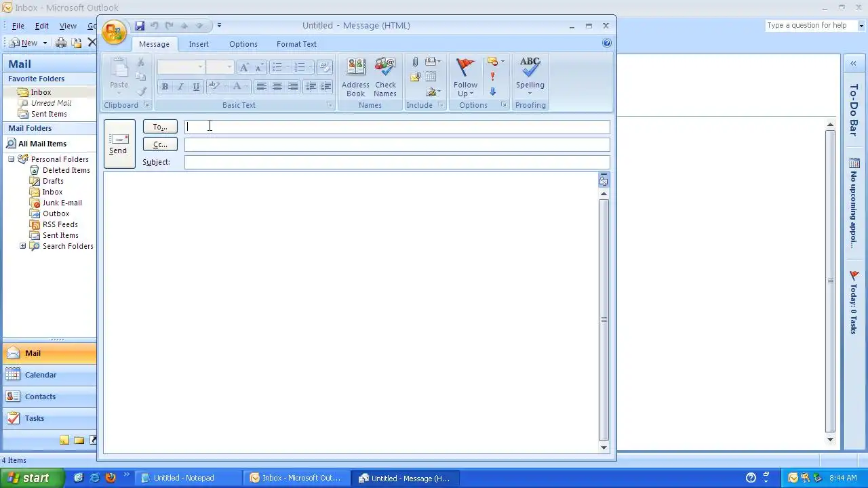Increase the paragraph indent
The height and width of the screenshot is (488, 868).
325,86
